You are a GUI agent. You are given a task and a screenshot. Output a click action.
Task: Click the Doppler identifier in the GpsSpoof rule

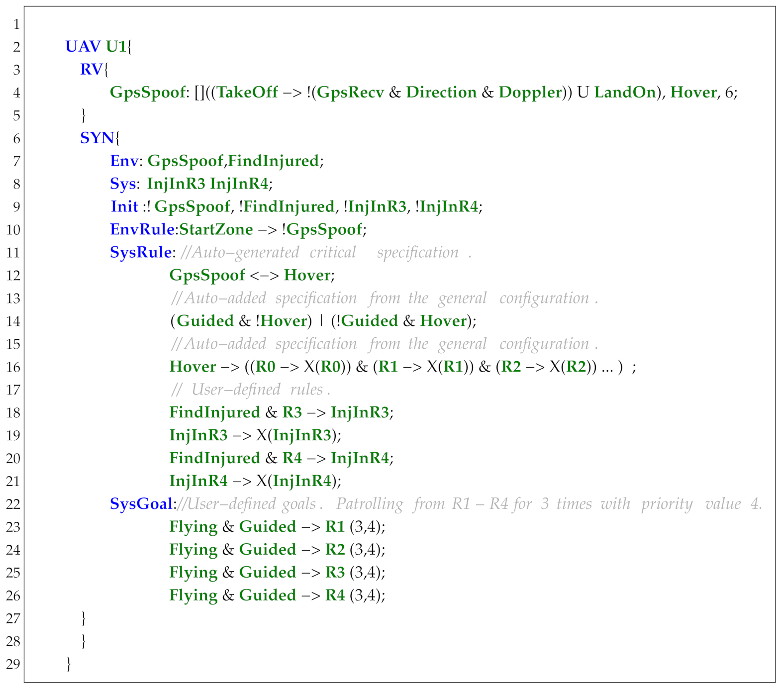530,93
